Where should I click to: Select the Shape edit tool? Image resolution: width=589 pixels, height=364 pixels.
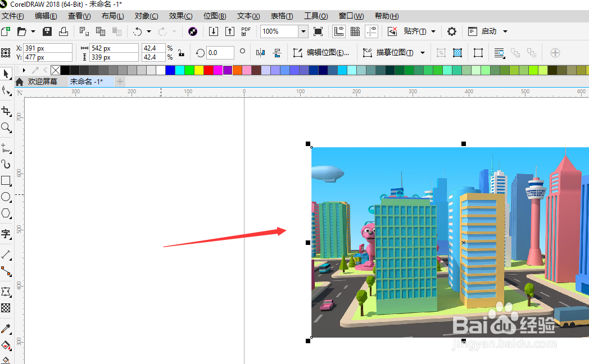[6, 90]
